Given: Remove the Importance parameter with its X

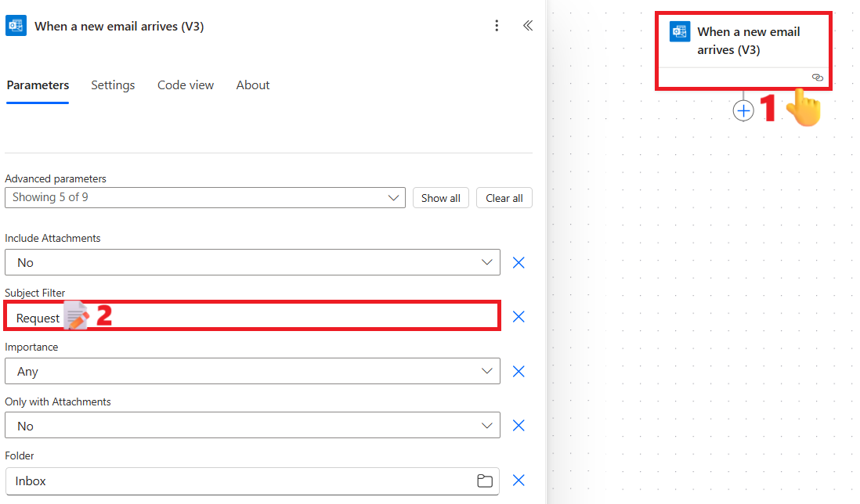Looking at the screenshot, I should [x=519, y=371].
